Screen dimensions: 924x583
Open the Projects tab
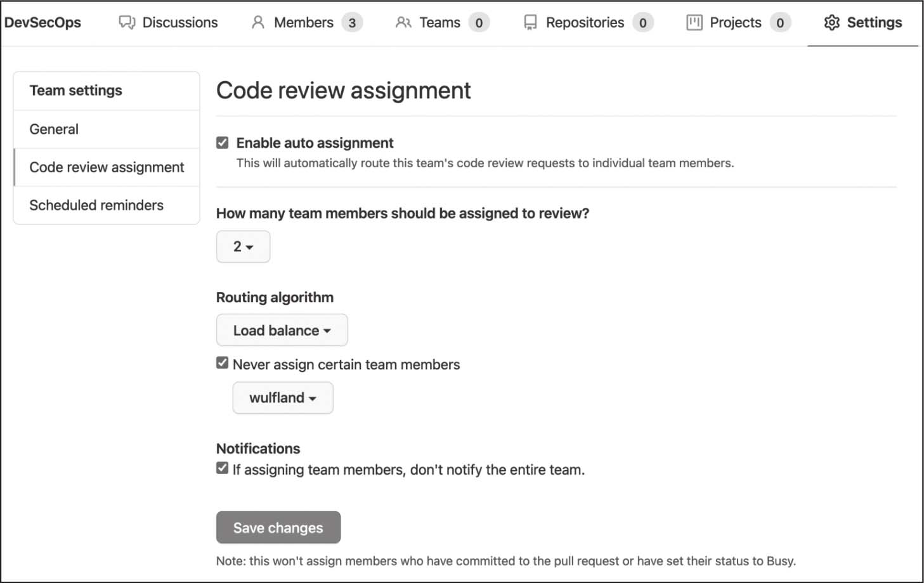[x=735, y=23]
